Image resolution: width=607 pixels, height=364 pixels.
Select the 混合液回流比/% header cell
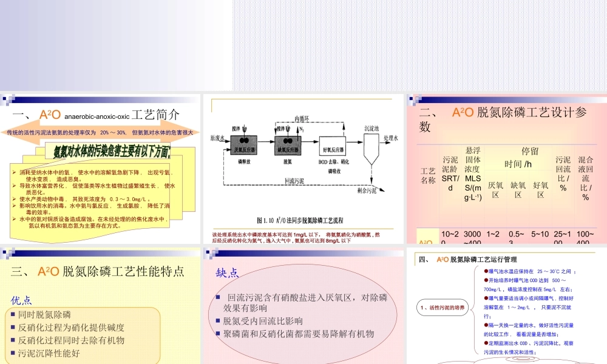586,178
